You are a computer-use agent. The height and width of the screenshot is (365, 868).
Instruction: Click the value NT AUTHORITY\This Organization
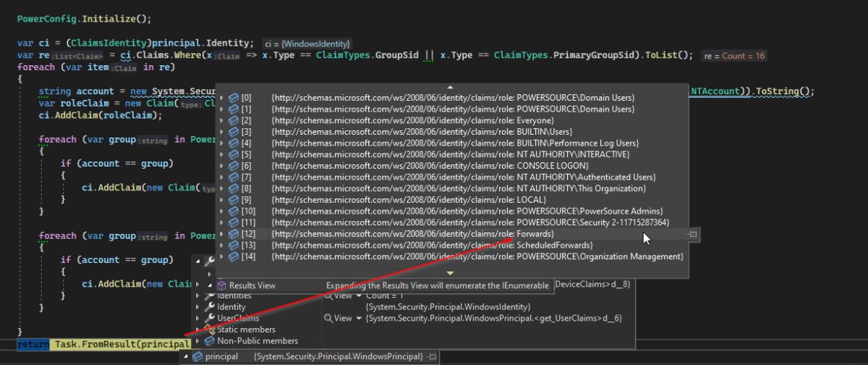[581, 188]
